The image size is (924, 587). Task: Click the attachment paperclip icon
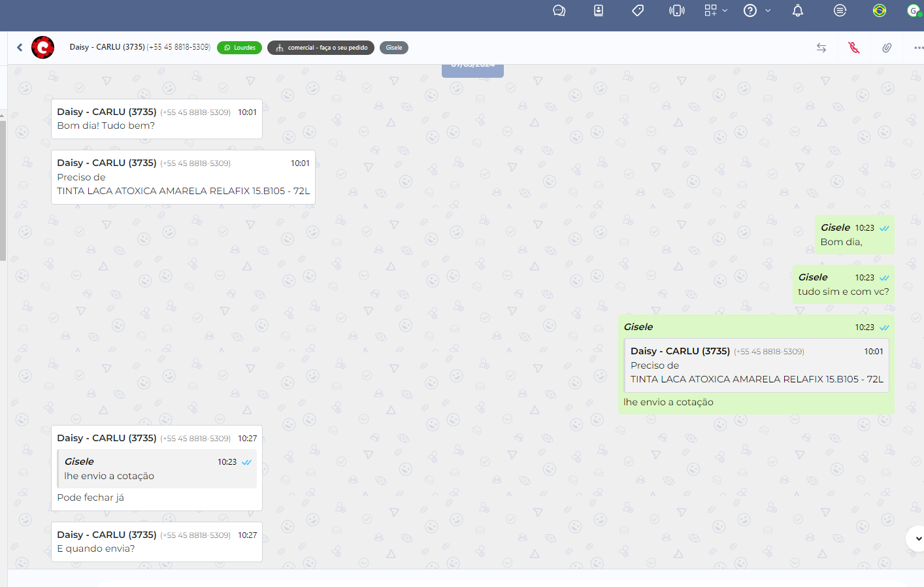(887, 48)
